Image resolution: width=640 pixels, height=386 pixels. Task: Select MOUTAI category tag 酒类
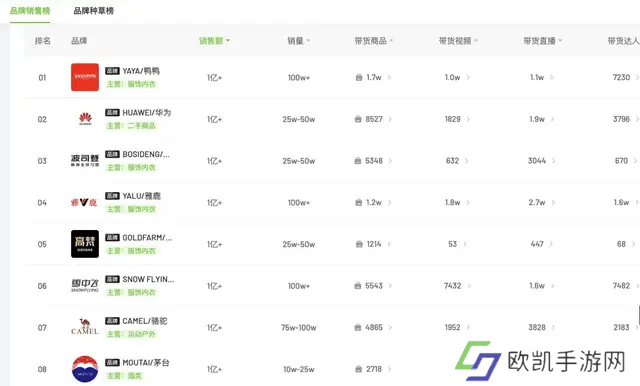tap(124, 375)
